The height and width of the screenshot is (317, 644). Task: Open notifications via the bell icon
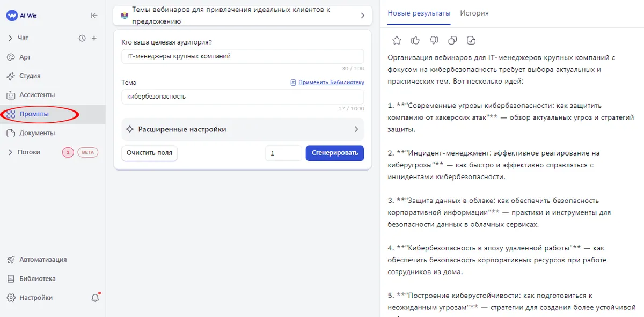[x=95, y=297]
